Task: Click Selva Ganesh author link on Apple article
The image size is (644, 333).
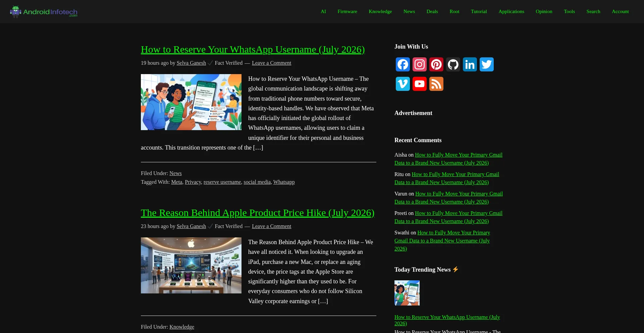Action: tap(191, 226)
